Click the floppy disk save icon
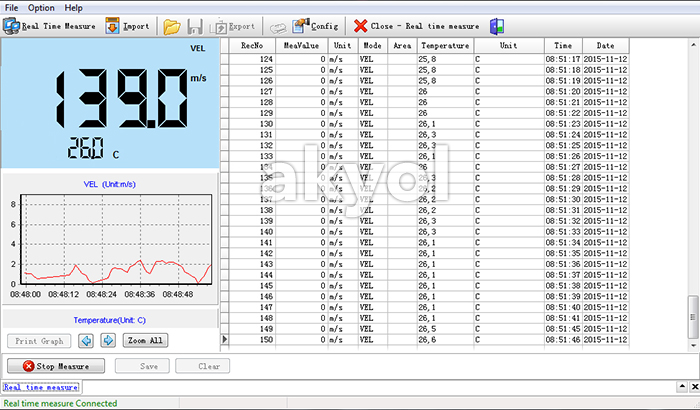The width and height of the screenshot is (700, 410). click(x=195, y=26)
